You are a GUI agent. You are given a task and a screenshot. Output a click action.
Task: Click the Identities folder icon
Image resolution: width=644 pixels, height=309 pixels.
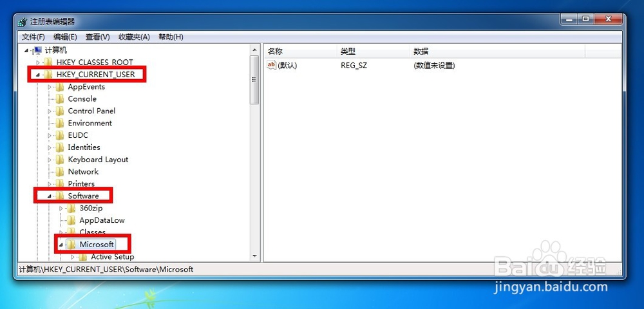pyautogui.click(x=60, y=147)
